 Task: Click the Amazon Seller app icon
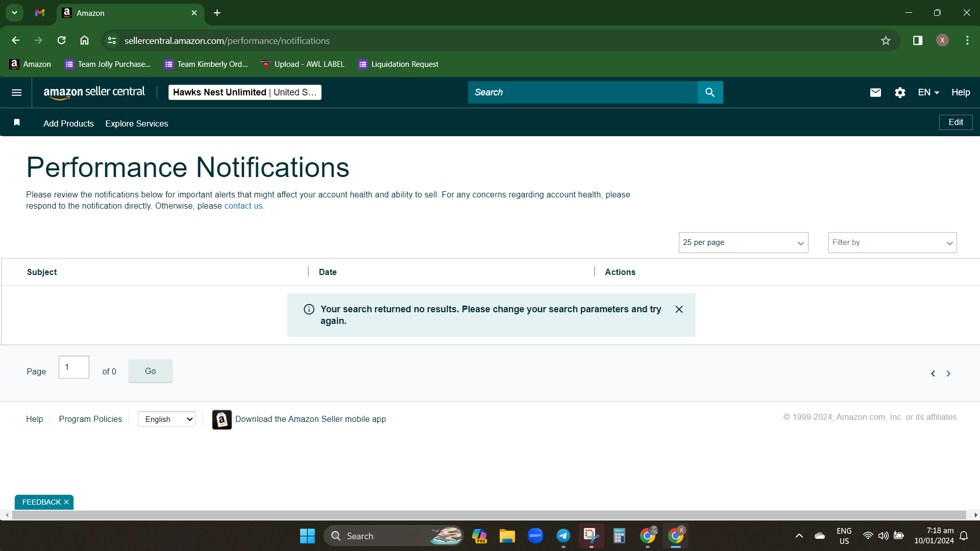[x=222, y=419]
